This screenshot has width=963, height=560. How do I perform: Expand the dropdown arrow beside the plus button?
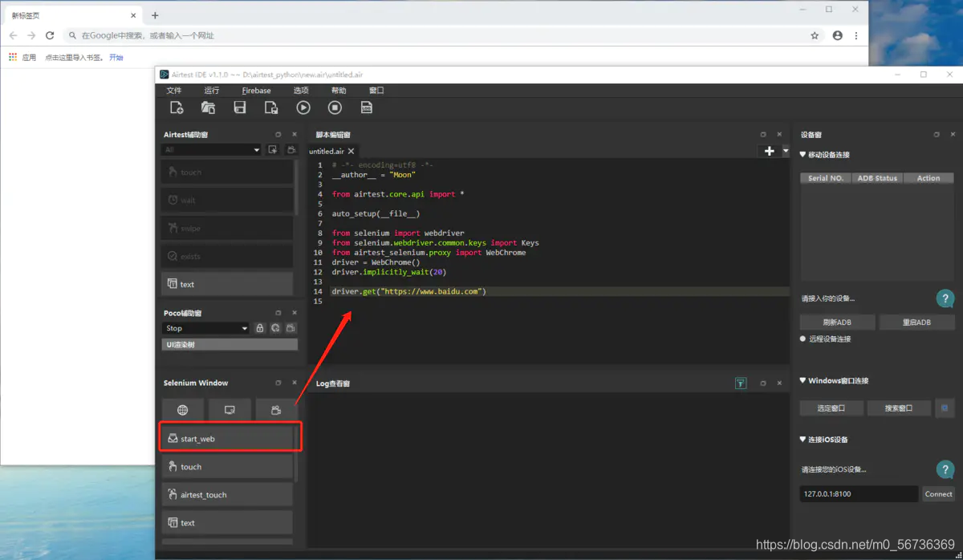[x=786, y=151]
